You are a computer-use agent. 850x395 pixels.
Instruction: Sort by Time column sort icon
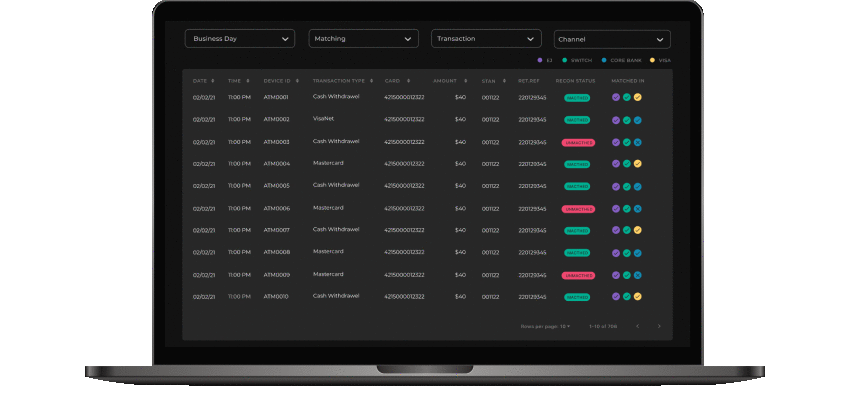coord(248,81)
